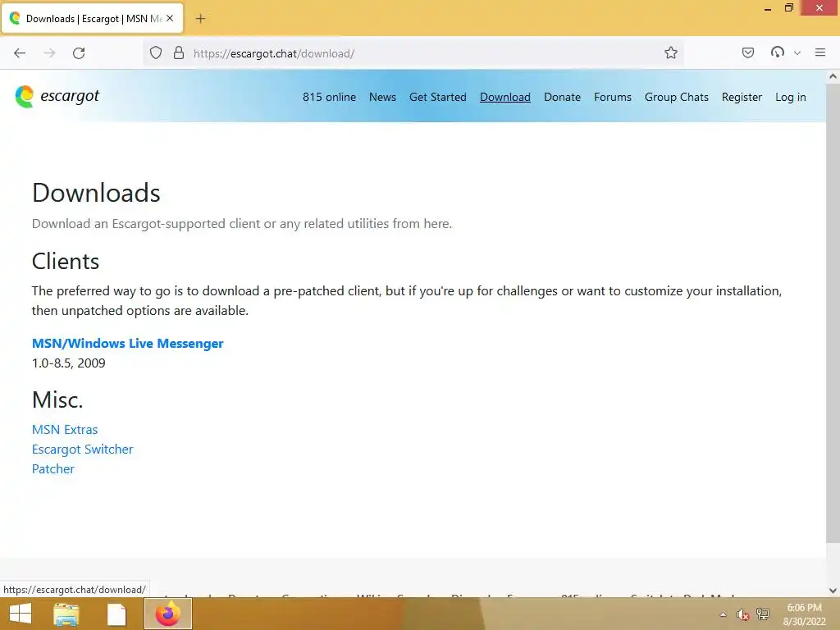Viewport: 840px width, 630px height.
Task: Click the vertical scrollbar thumb
Action: tap(833, 312)
